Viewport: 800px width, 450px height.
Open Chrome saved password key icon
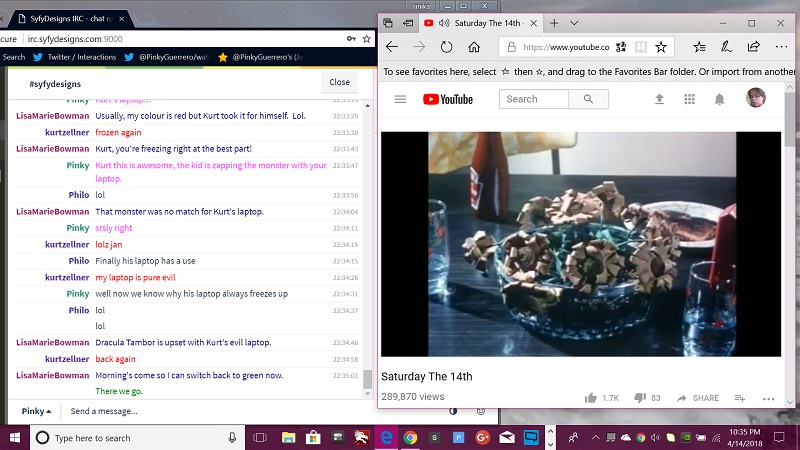[x=351, y=39]
